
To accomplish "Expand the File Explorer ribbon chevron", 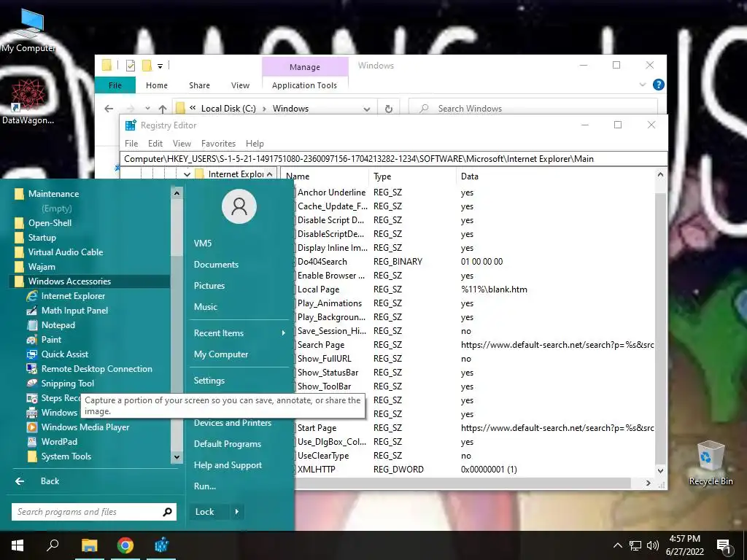I will click(642, 85).
